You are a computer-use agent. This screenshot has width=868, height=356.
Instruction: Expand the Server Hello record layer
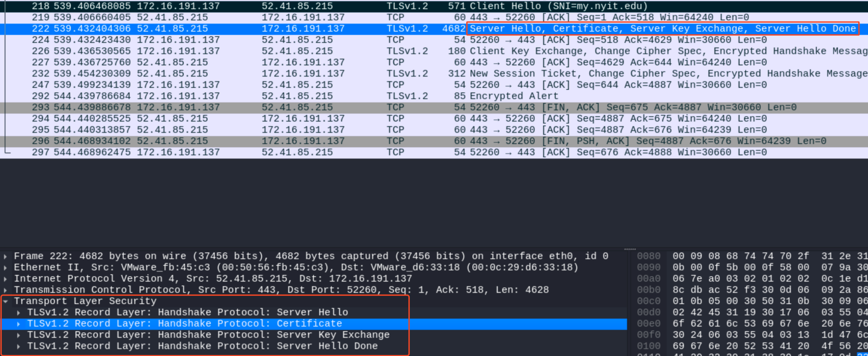(19, 313)
